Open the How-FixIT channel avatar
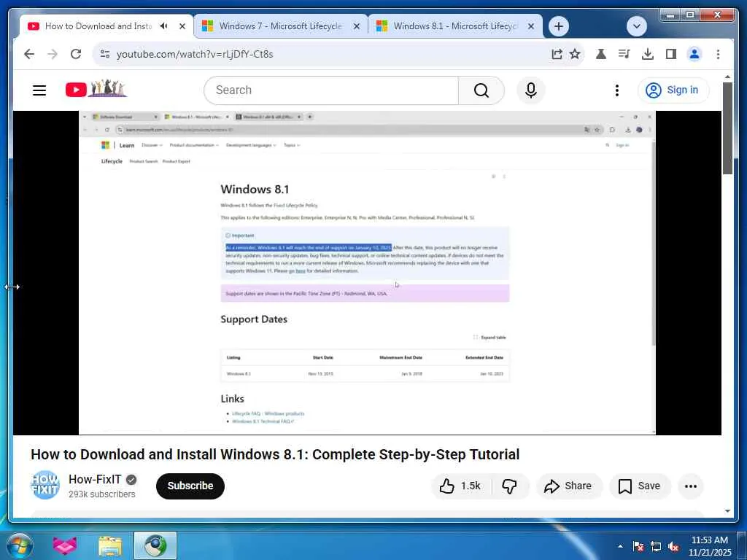The height and width of the screenshot is (560, 747). pyautogui.click(x=44, y=485)
